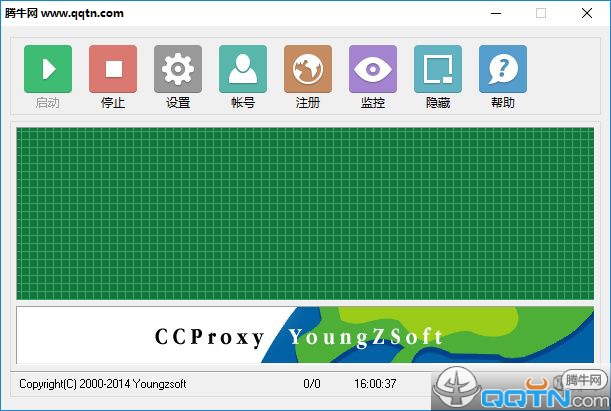Click the 0/0 connection counter in status bar
Image resolution: width=611 pixels, height=411 pixels.
pos(312,384)
